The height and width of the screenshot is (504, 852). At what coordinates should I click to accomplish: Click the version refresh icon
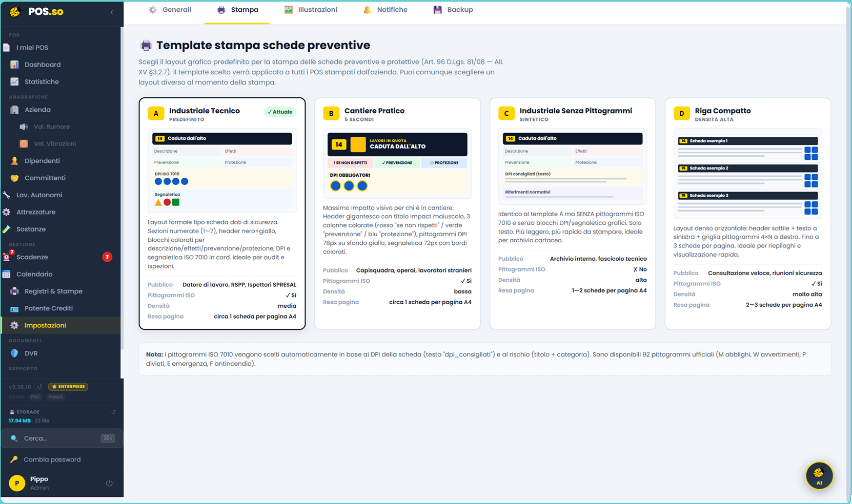tap(39, 387)
